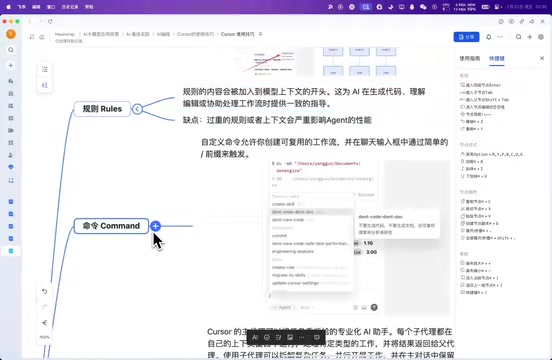Click the blue Share button
The image size is (552, 360).
(466, 37)
